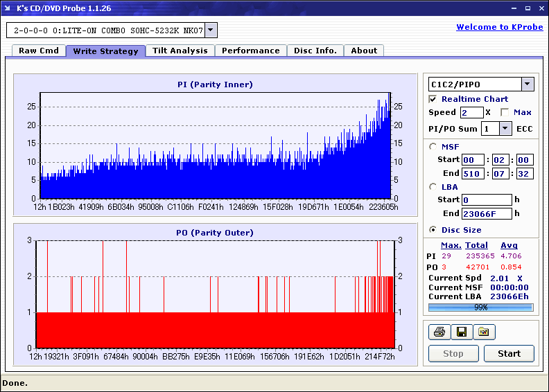Viewport: 549px width, 392px height.
Task: Click the print chart icon
Action: (x=439, y=332)
